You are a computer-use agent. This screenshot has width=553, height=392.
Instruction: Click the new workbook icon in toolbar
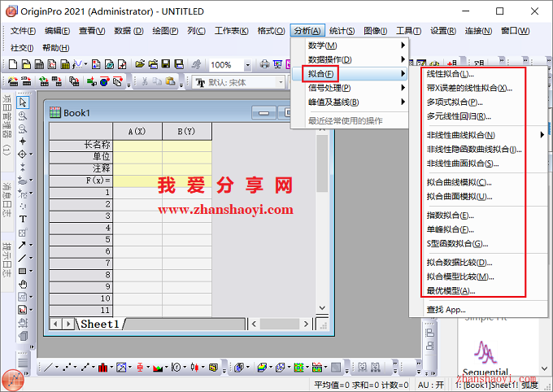point(39,64)
